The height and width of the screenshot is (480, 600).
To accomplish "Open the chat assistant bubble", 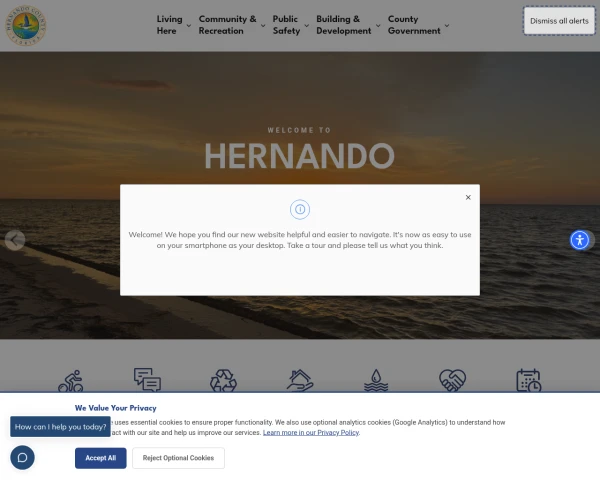I will click(x=23, y=457).
